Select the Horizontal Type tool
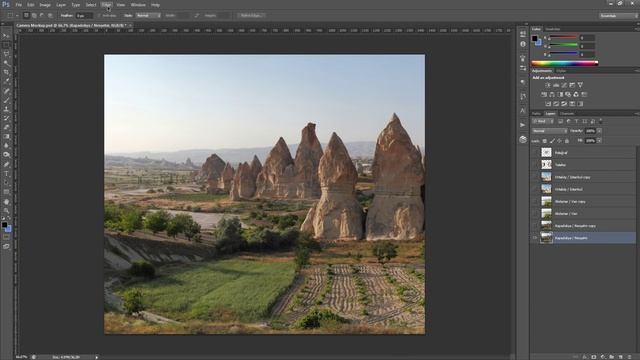The height and width of the screenshot is (360, 640). [6, 173]
